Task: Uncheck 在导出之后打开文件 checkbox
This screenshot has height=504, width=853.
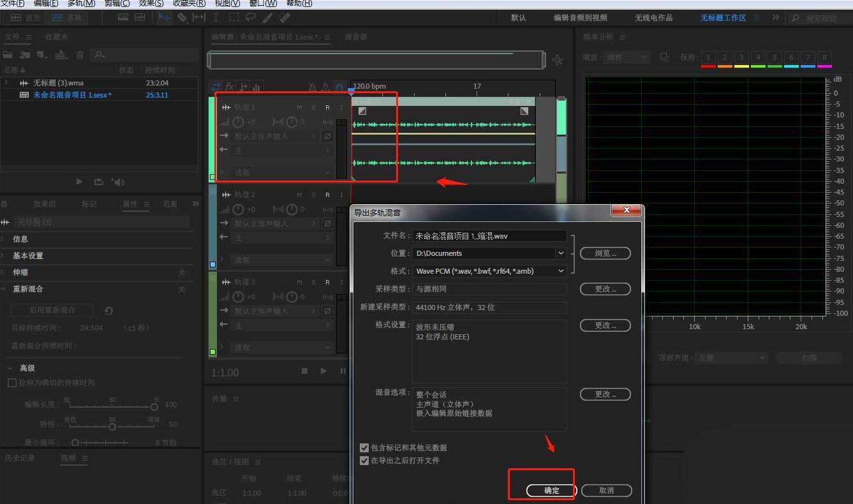Action: pos(364,461)
